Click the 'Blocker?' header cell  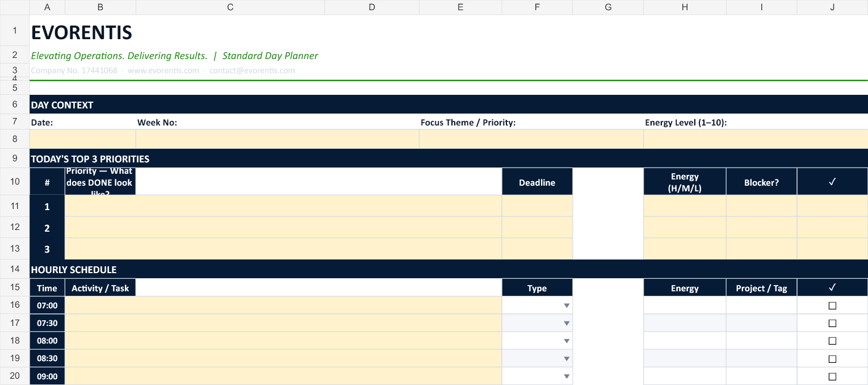(761, 182)
